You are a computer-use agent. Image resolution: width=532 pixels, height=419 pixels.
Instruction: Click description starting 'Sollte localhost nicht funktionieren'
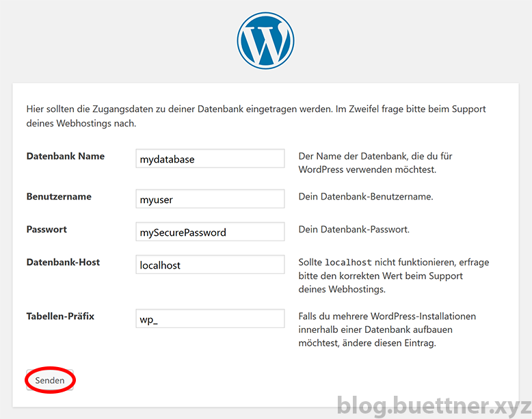(394, 276)
